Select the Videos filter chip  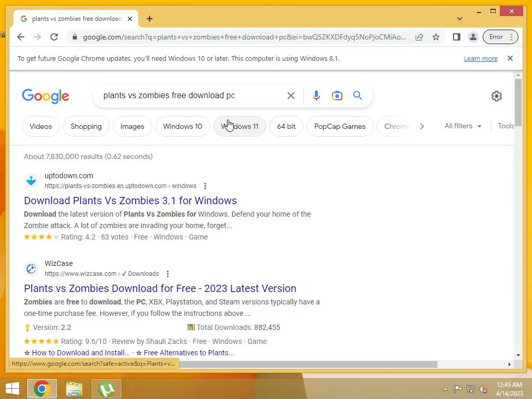41,126
